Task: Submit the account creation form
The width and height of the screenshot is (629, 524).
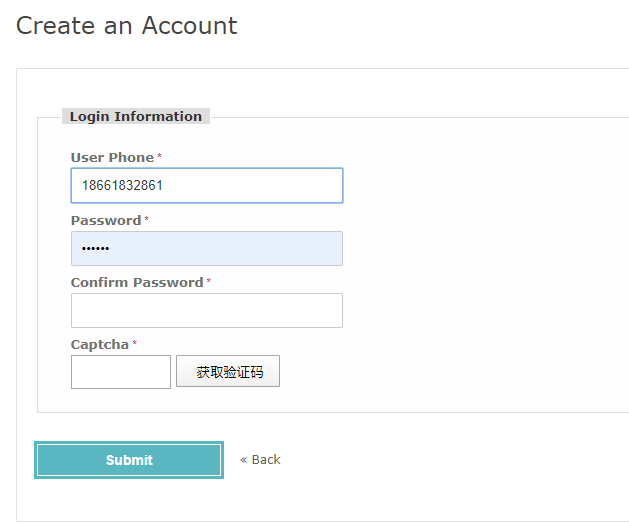Action: 129,460
